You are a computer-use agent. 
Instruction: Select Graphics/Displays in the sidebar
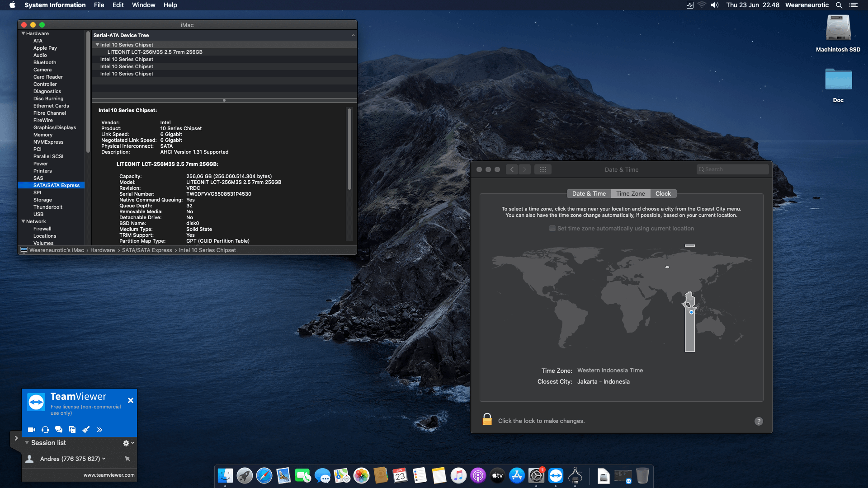coord(55,127)
